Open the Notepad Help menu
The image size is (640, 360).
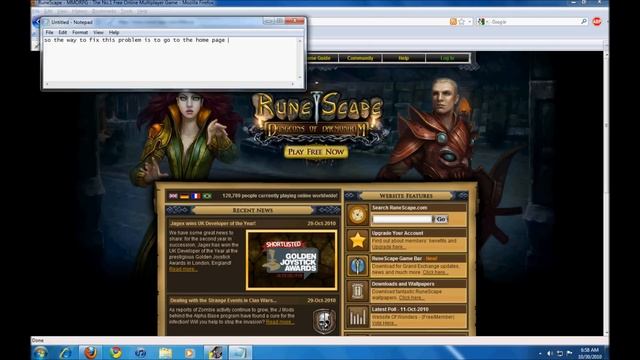[114, 32]
